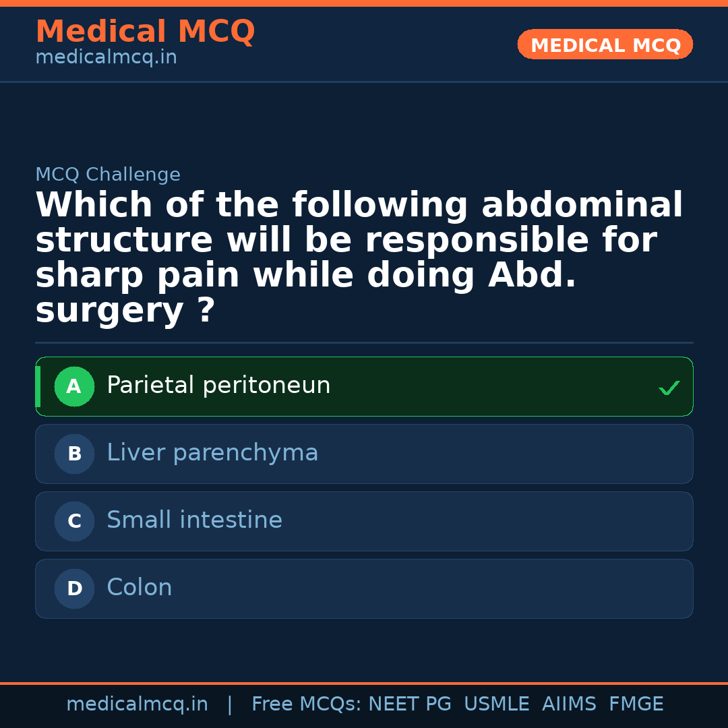Screen dimensions: 728x728
Task: Select answer option A Parietal peritoneun
Action: point(364,386)
